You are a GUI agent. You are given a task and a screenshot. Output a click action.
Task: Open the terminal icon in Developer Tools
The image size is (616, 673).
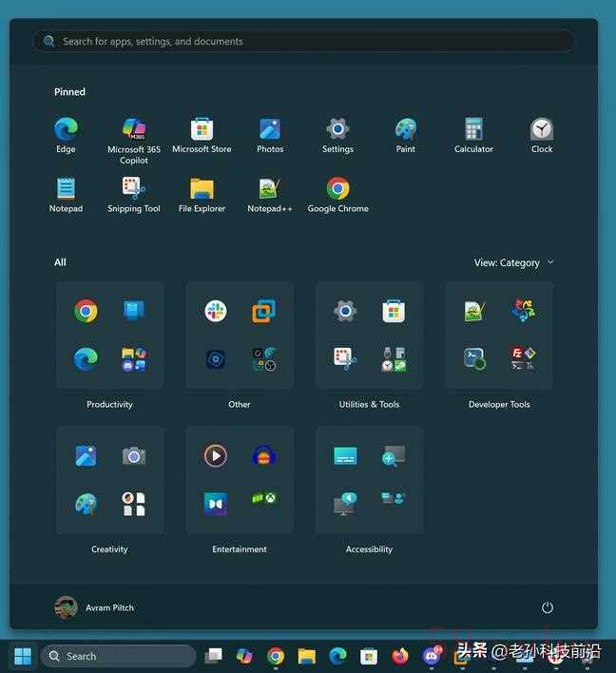(x=474, y=358)
